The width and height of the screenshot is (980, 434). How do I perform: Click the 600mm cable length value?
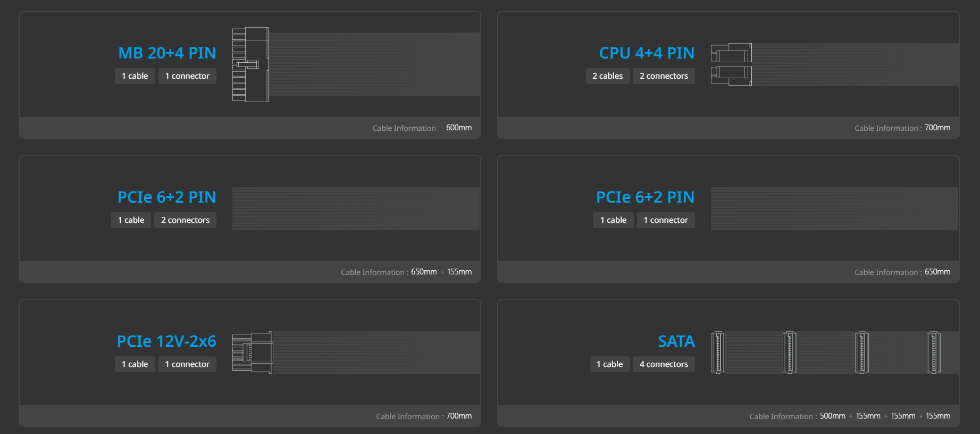click(459, 128)
